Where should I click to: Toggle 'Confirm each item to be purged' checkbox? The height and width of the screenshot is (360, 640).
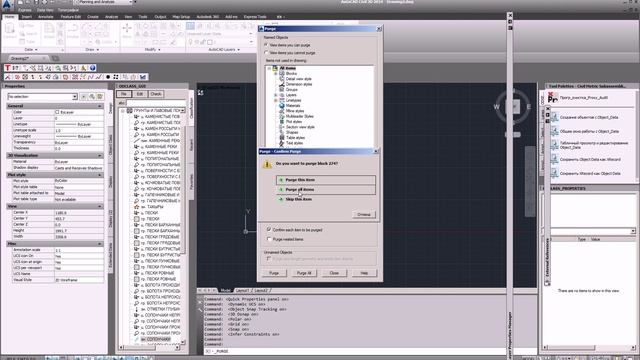click(269, 229)
